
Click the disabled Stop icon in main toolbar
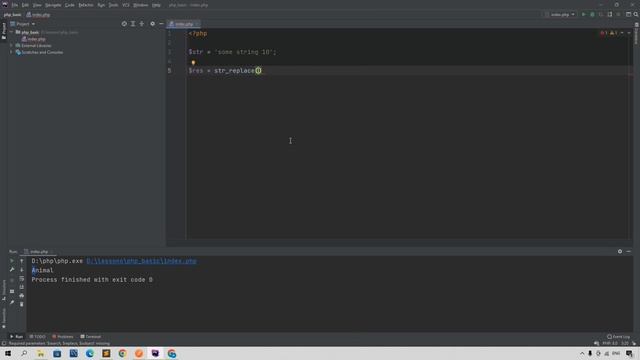618,14
